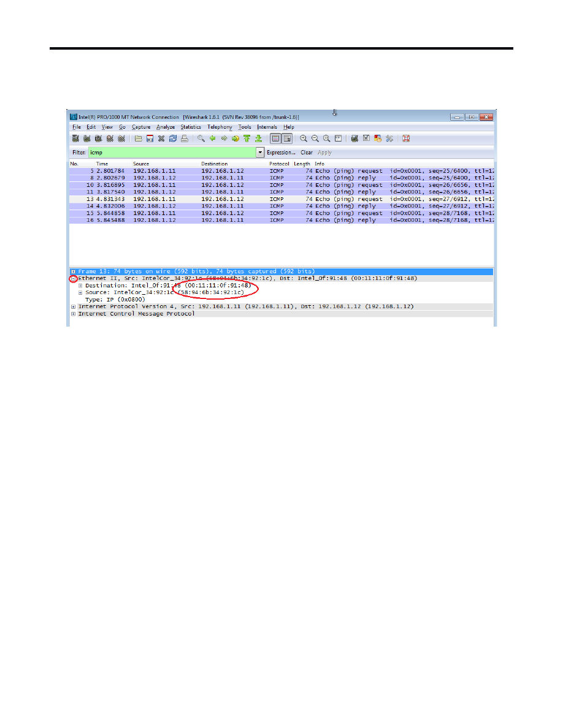Sort by the Protocol column header
The width and height of the screenshot is (563, 728).
(279, 164)
